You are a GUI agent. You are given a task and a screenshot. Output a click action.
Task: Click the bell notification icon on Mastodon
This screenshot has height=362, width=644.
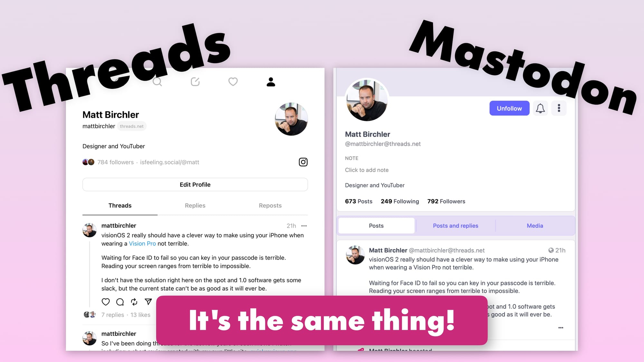[x=541, y=108]
